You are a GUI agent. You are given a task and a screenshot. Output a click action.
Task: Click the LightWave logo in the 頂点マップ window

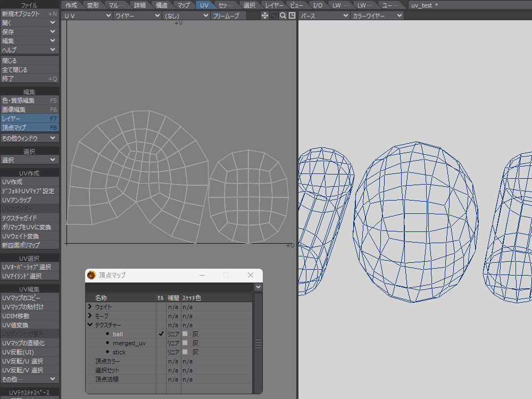(x=92, y=275)
